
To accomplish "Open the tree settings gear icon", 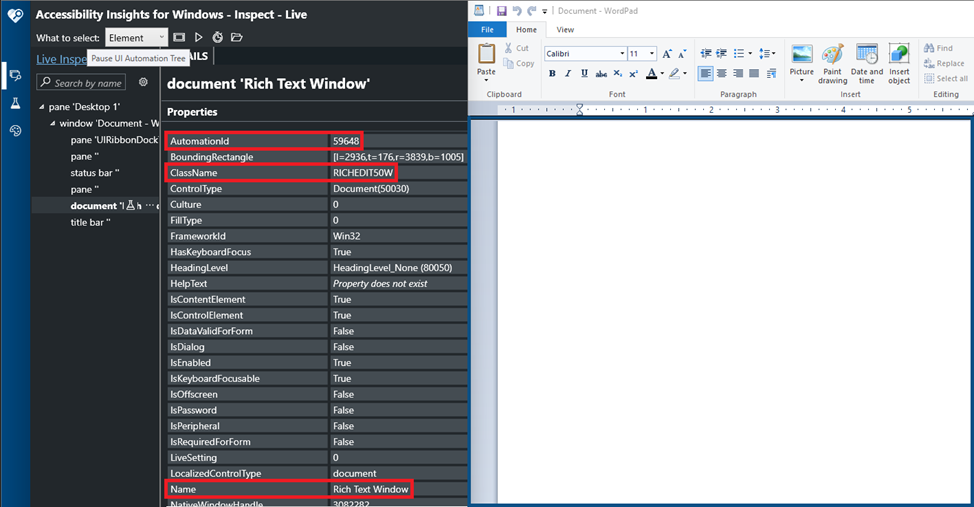I will [143, 83].
